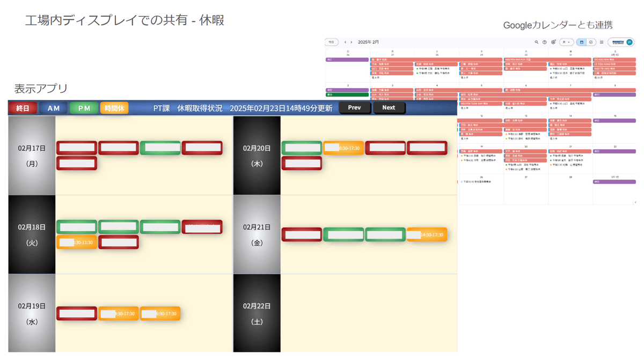Click the orange 時間休 legend swatch

tap(114, 108)
